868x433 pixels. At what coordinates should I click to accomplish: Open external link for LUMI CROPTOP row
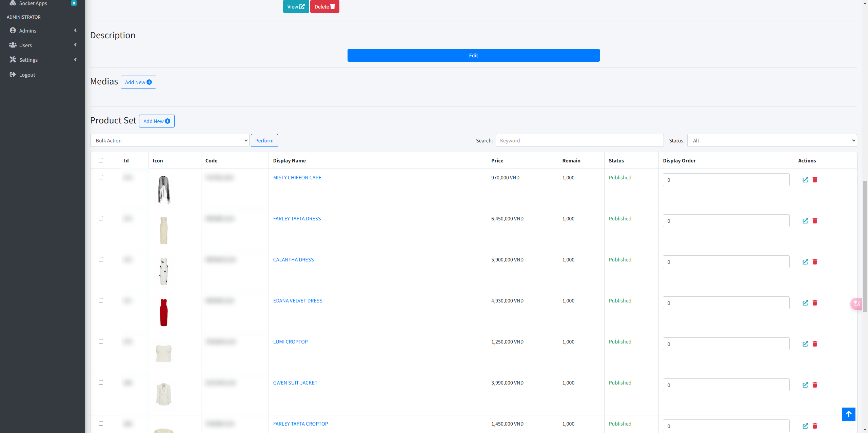pyautogui.click(x=805, y=344)
